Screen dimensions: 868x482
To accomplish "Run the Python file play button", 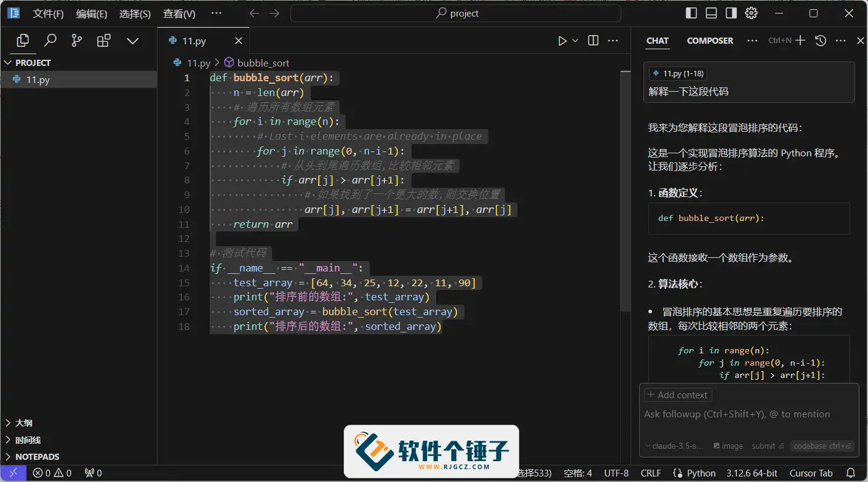I will [562, 41].
